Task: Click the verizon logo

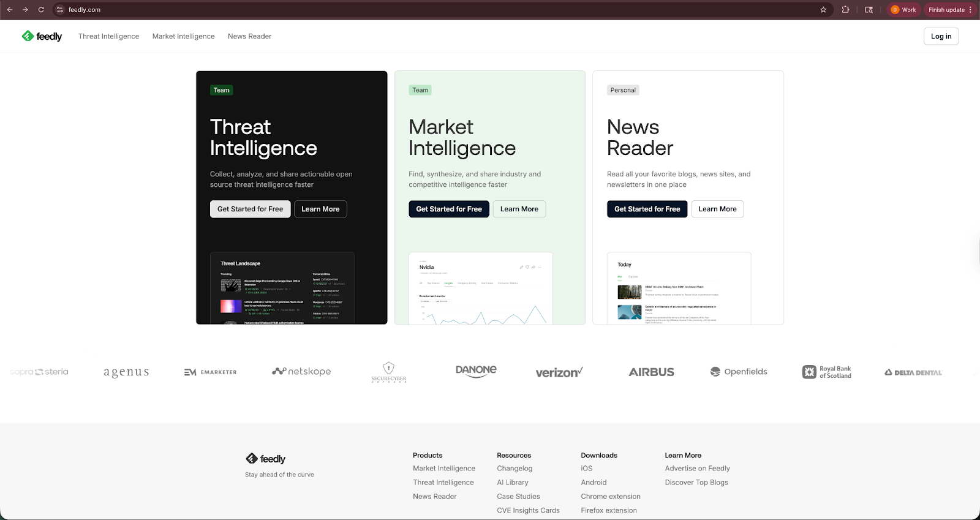Action: (559, 372)
